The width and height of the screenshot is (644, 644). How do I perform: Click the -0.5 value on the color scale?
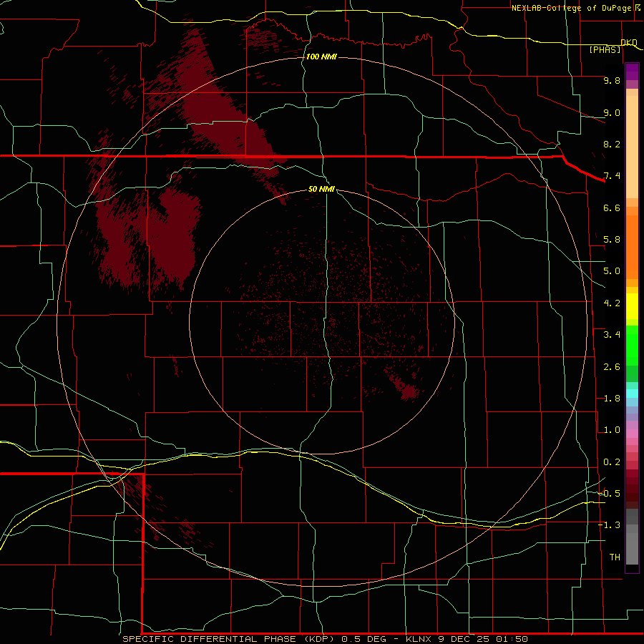point(609,493)
